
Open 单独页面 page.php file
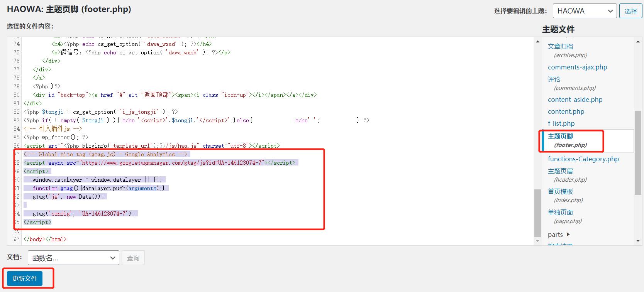(565, 216)
